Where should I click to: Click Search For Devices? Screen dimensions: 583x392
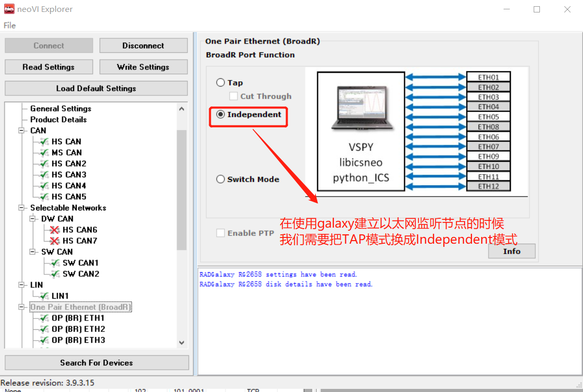pos(97,362)
